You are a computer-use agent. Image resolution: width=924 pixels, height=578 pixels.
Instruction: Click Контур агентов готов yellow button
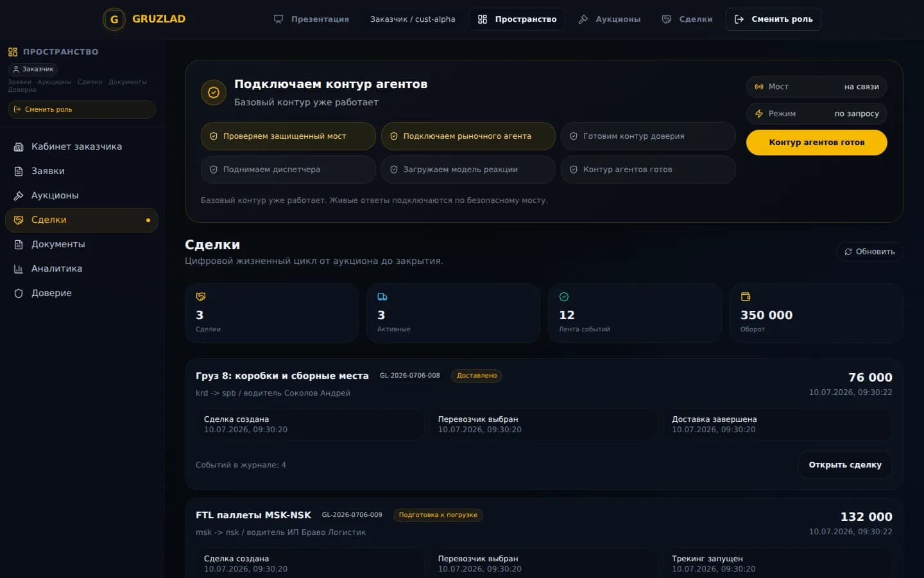pyautogui.click(x=816, y=143)
